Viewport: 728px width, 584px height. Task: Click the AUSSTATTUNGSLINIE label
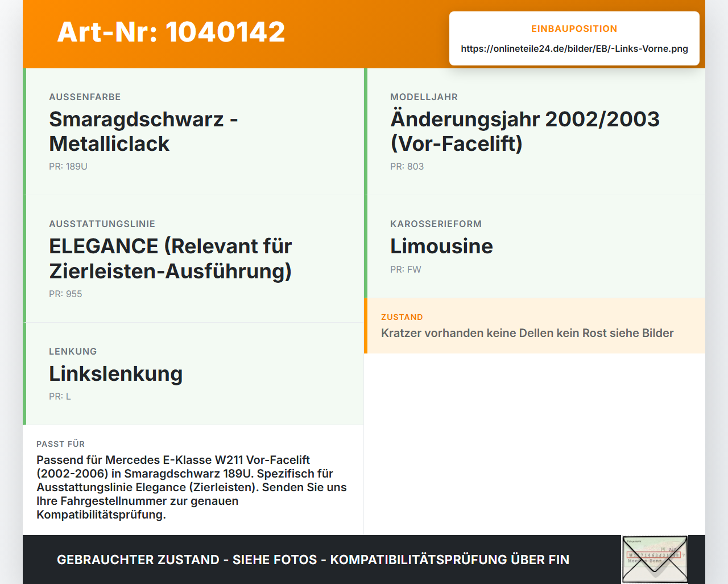coord(102,224)
